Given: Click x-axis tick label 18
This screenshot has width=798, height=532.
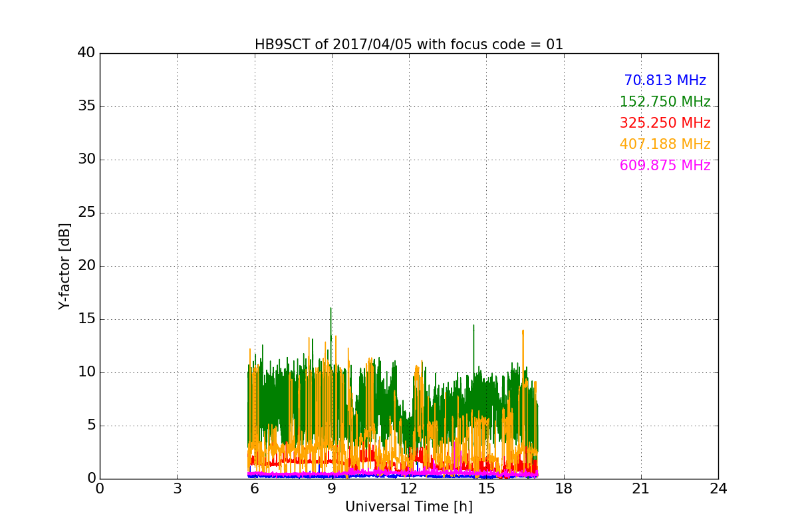Looking at the screenshot, I should [564, 489].
